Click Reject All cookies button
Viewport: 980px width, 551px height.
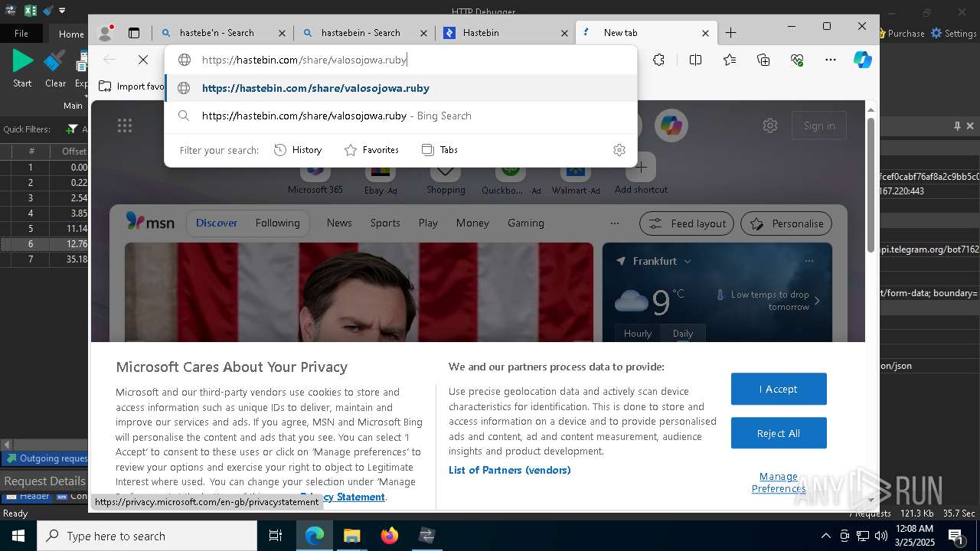click(x=779, y=433)
